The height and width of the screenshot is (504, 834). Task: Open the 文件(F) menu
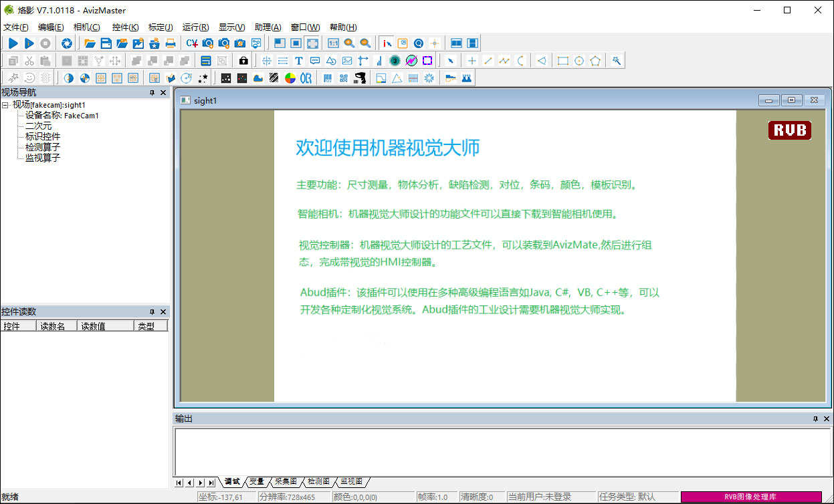tap(16, 27)
